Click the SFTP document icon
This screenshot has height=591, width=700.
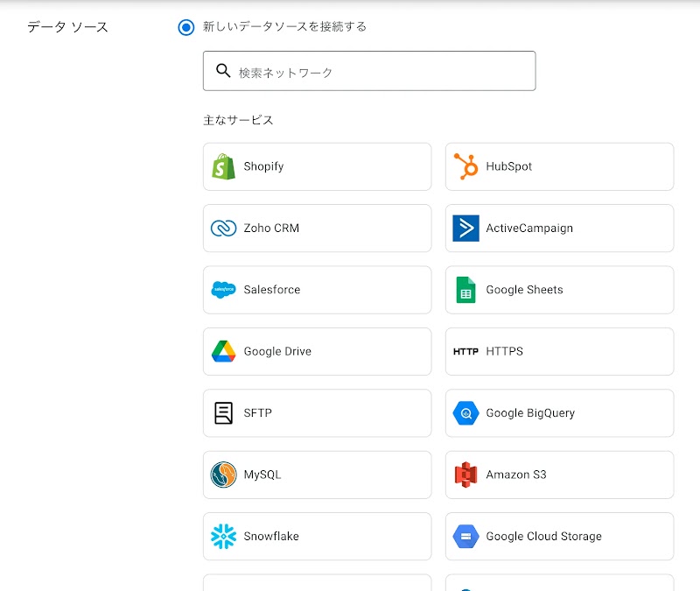(x=223, y=413)
